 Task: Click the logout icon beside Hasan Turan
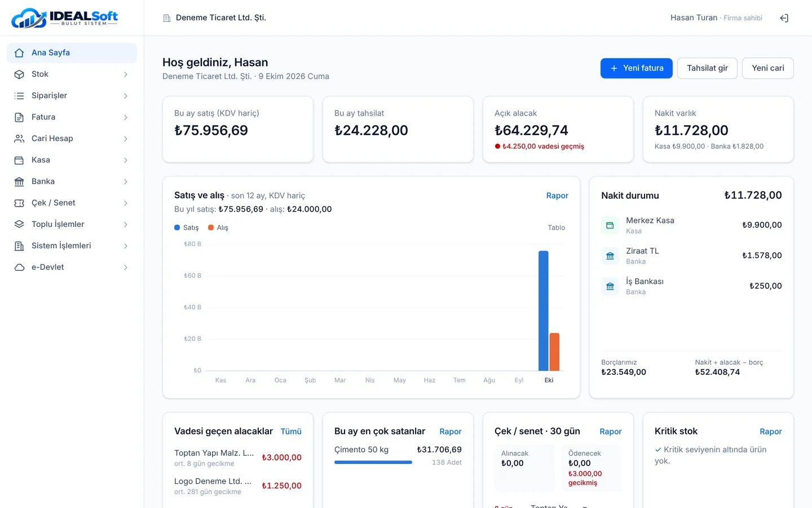[784, 18]
